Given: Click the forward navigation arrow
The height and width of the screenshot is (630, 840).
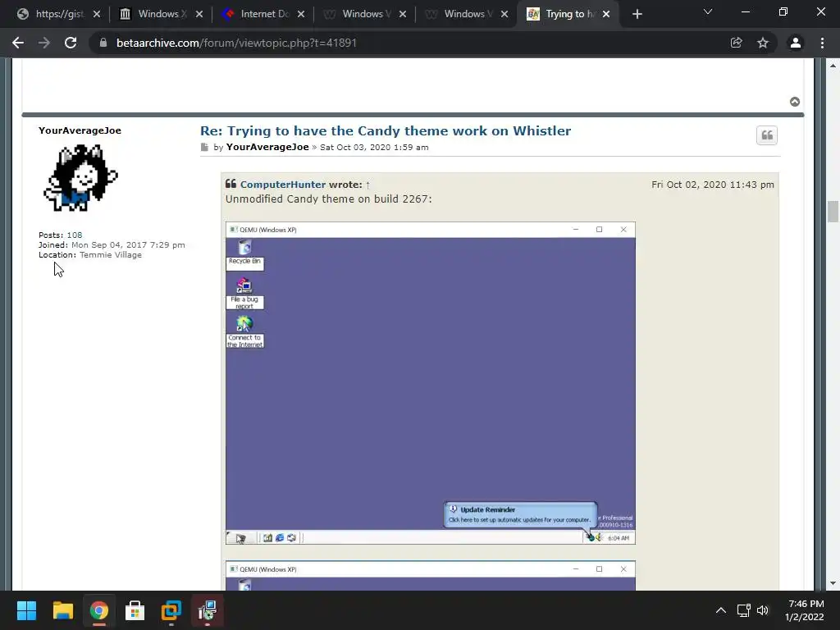Looking at the screenshot, I should pyautogui.click(x=44, y=43).
